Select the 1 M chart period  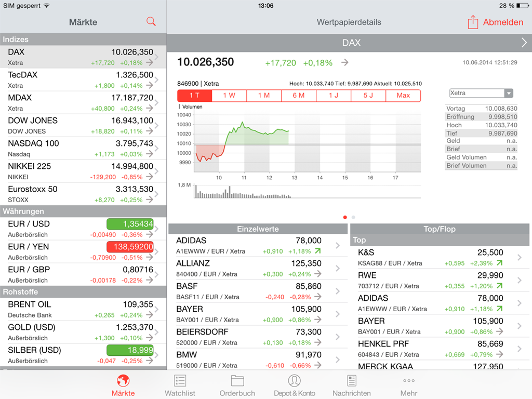tap(264, 96)
